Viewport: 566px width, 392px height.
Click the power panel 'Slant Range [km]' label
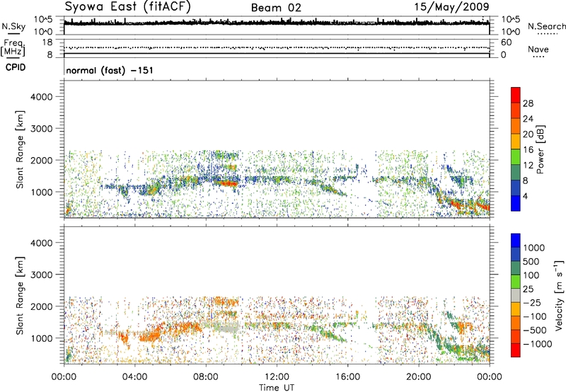tap(20, 149)
